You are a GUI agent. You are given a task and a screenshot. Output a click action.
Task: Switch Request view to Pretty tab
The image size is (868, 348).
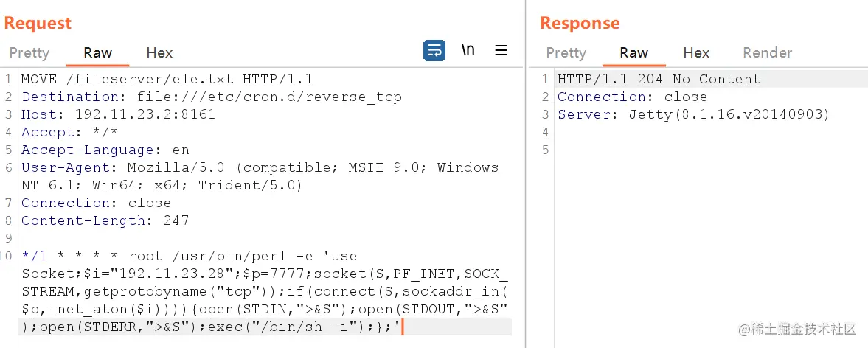click(29, 52)
